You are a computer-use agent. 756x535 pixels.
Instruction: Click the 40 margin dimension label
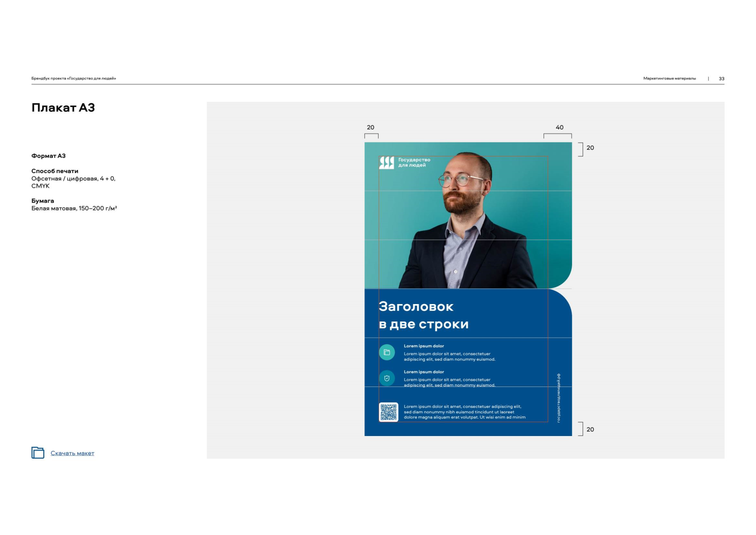tap(560, 128)
